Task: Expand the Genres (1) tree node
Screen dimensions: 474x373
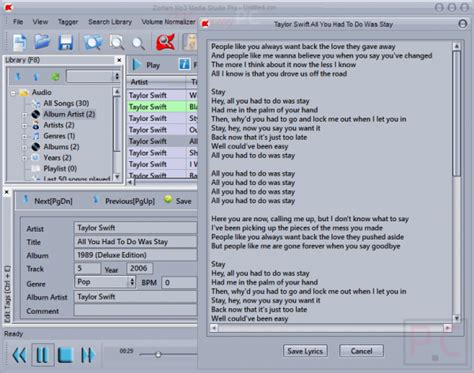Action: pyautogui.click(x=24, y=136)
